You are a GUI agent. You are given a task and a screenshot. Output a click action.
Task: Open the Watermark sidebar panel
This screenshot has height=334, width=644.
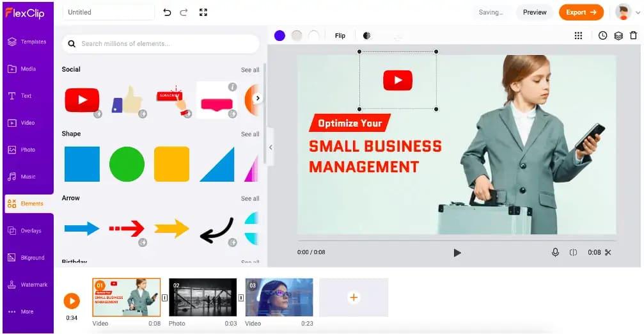pyautogui.click(x=27, y=285)
